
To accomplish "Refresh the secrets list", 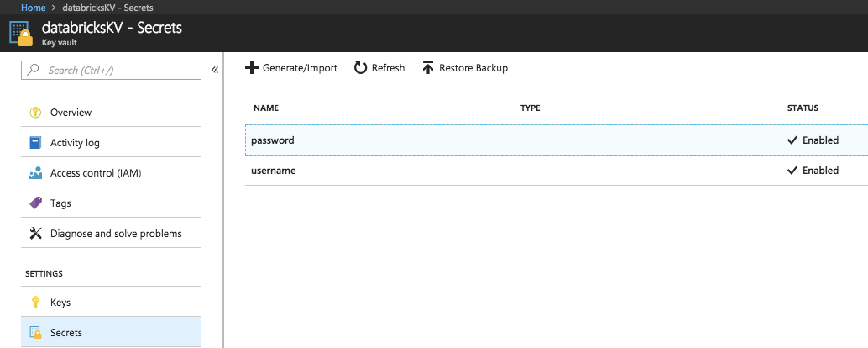I will [379, 68].
